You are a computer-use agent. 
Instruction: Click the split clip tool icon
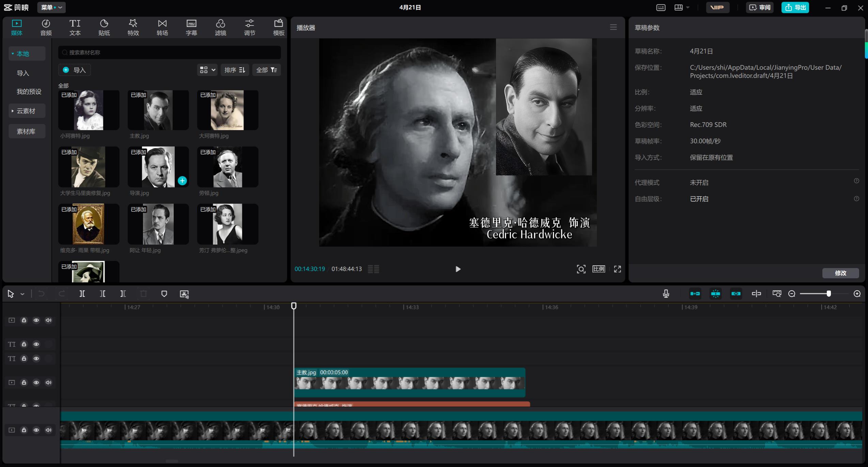pos(82,294)
